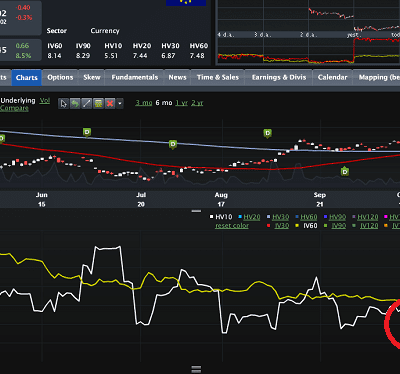
Task: Click the dividend marker below late September
Action: (x=345, y=172)
